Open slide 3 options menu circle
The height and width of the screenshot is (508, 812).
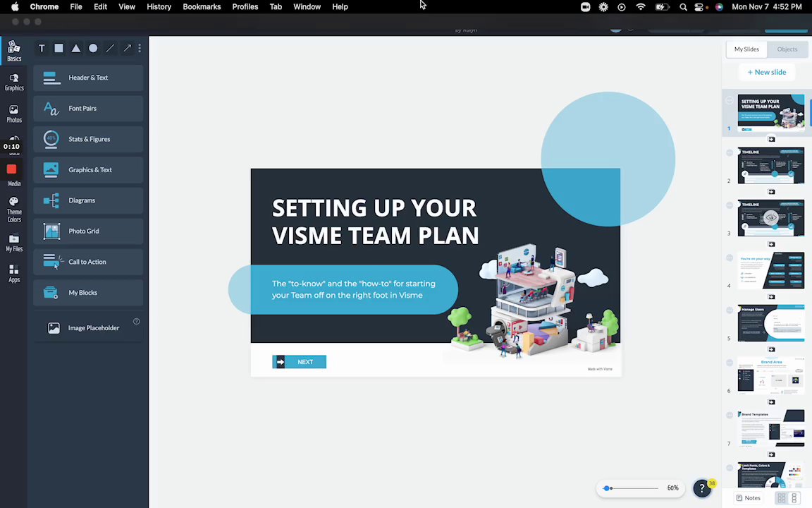click(730, 205)
